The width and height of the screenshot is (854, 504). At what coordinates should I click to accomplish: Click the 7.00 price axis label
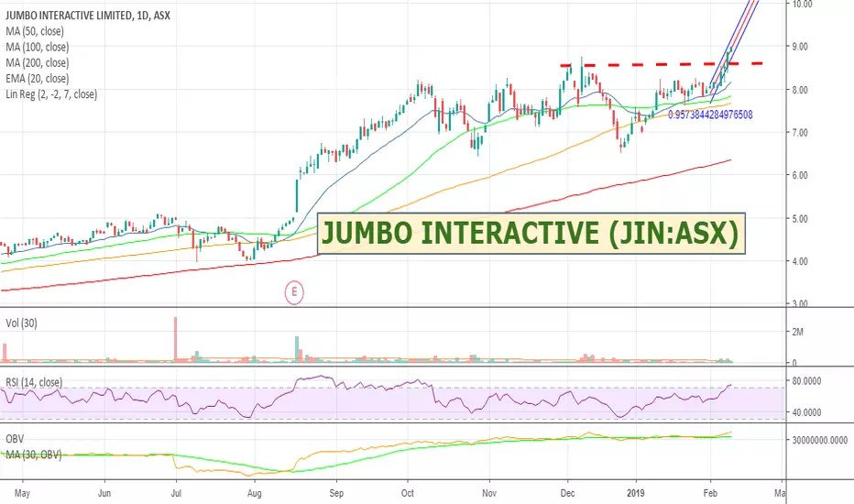click(x=800, y=132)
